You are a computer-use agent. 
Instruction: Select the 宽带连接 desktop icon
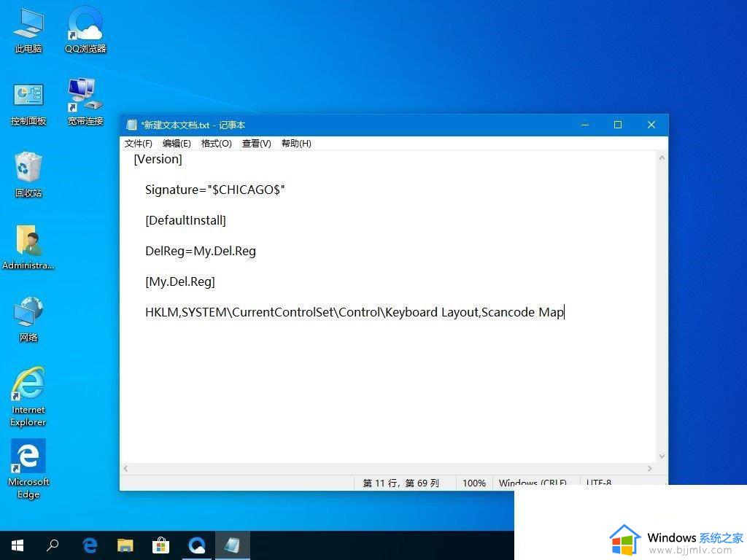tap(85, 101)
